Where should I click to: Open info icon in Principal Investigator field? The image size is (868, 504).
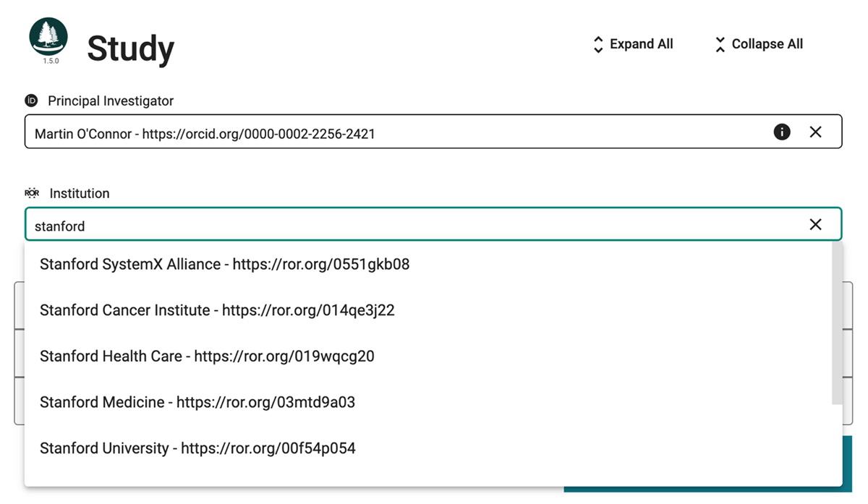(782, 132)
